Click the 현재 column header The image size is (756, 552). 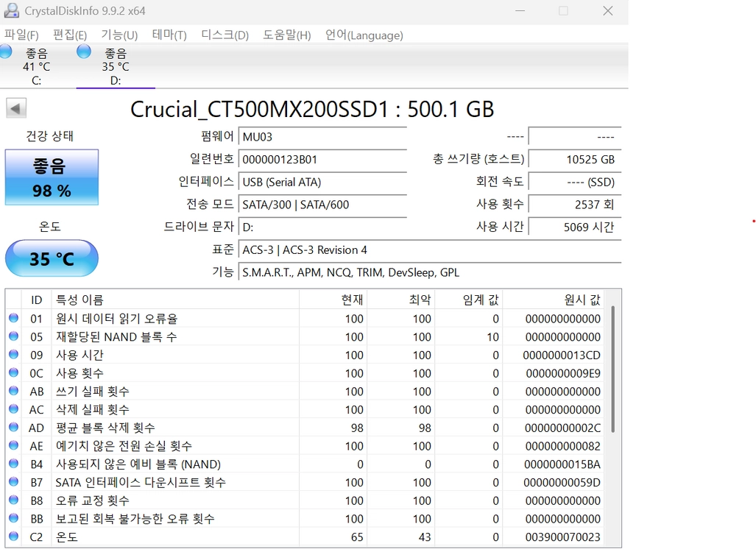click(333, 300)
